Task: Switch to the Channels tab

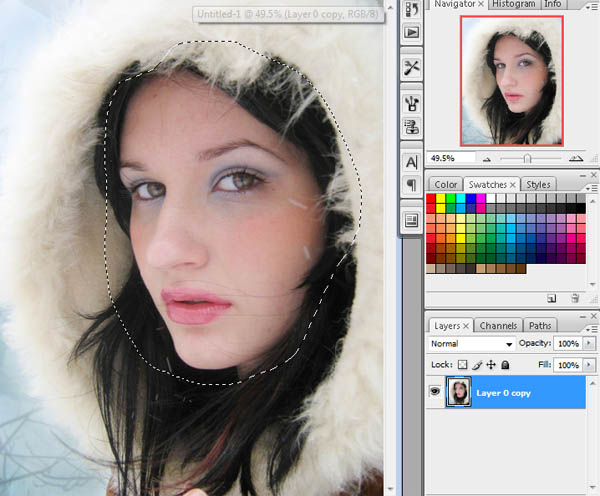Action: [x=498, y=326]
